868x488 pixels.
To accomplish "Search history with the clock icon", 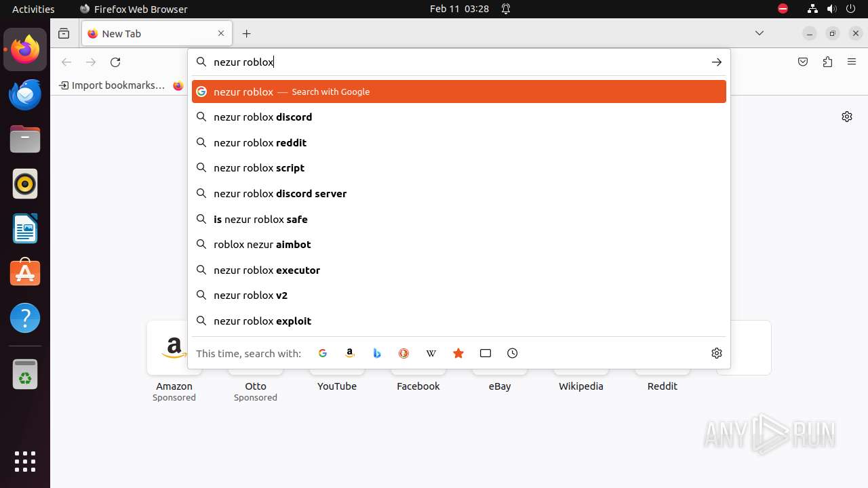I will [513, 353].
